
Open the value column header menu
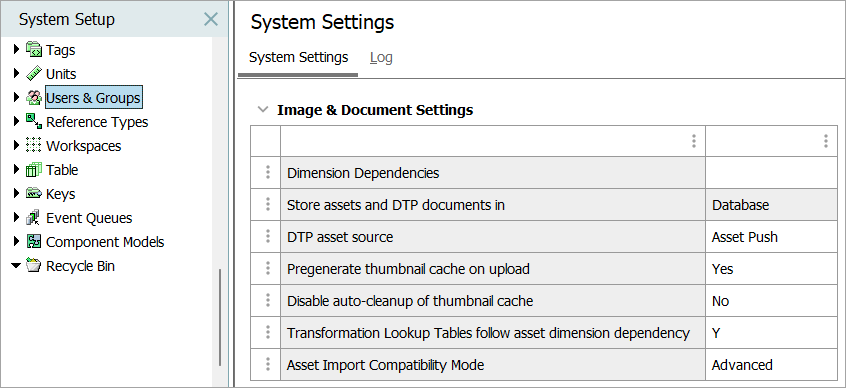[x=825, y=141]
